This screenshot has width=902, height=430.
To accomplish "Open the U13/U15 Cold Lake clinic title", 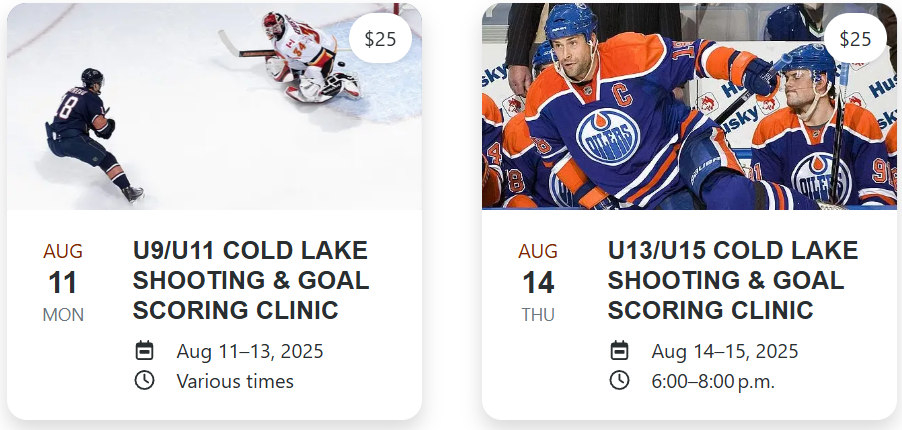I will point(733,280).
